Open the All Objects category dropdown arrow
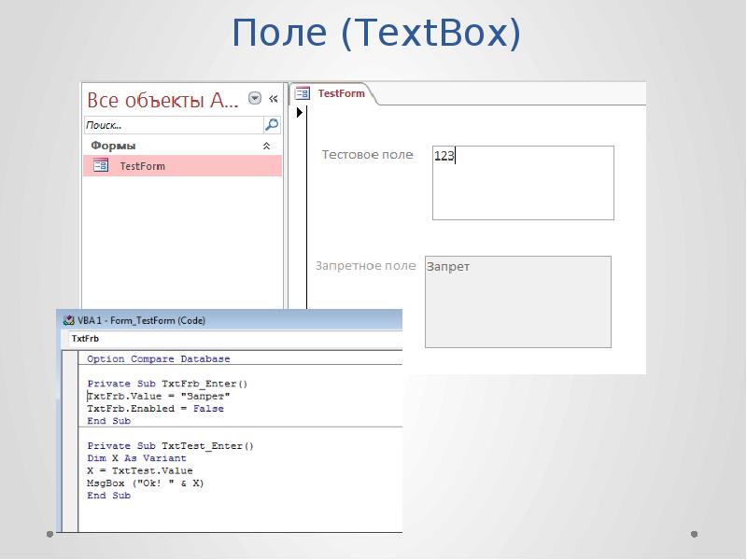 pyautogui.click(x=255, y=99)
